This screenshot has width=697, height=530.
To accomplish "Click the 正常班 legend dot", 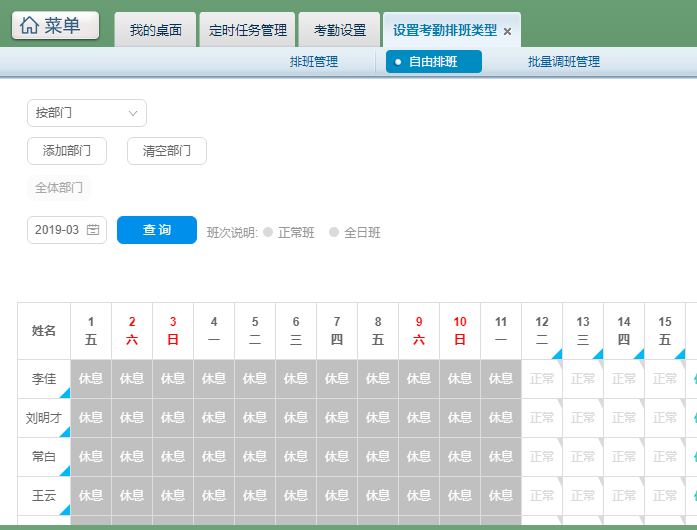I will pyautogui.click(x=268, y=232).
